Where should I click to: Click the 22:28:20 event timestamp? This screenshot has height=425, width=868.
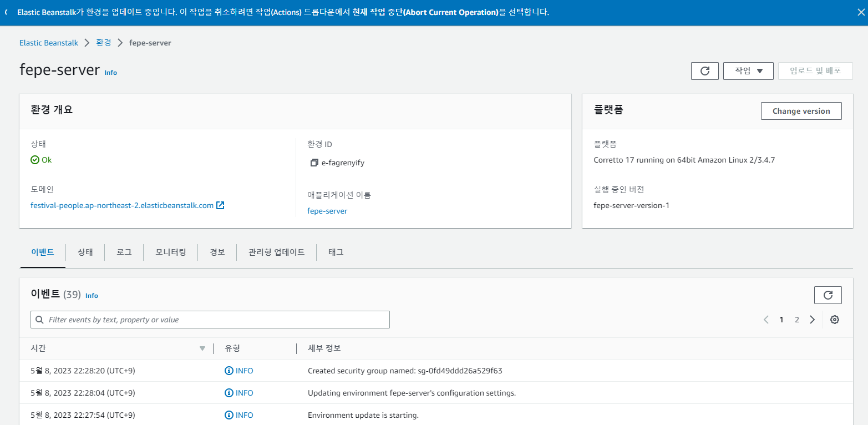pyautogui.click(x=83, y=371)
